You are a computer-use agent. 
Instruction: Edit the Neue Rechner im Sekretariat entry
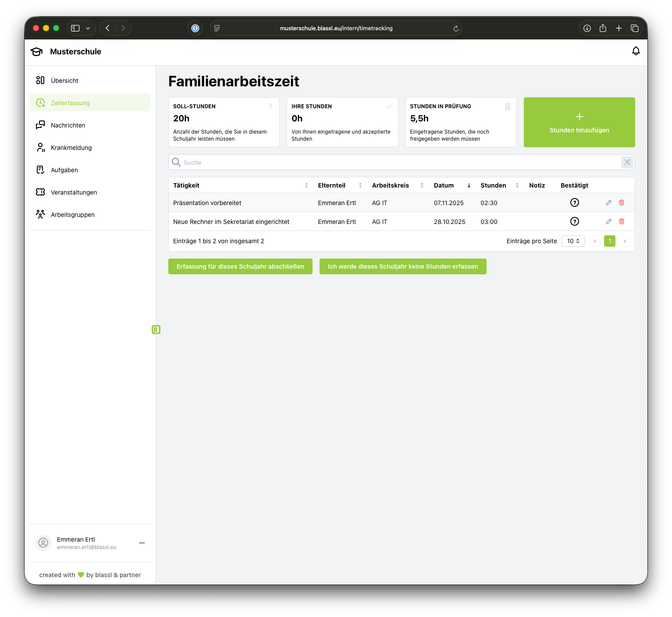608,221
